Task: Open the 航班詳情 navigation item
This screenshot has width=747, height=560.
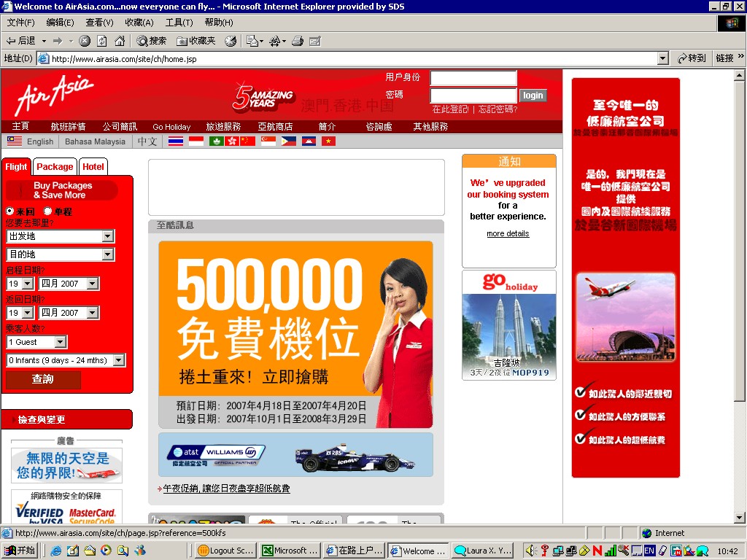Action: coord(68,127)
